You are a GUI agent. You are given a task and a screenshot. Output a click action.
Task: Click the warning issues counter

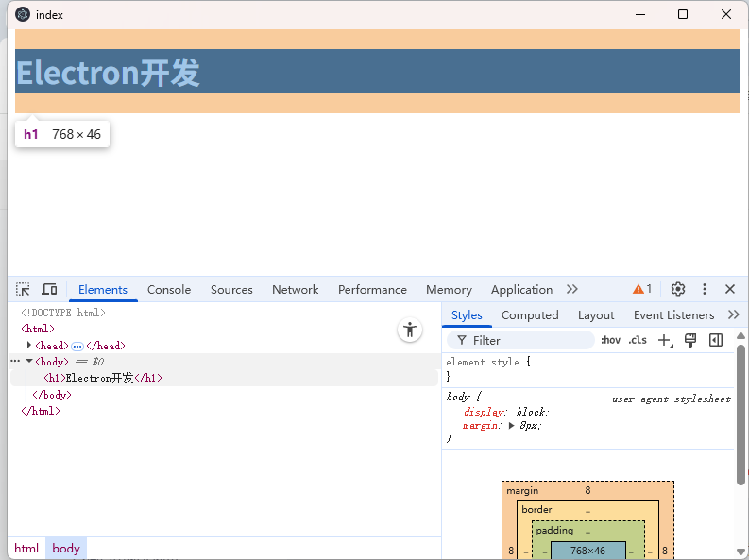642,289
